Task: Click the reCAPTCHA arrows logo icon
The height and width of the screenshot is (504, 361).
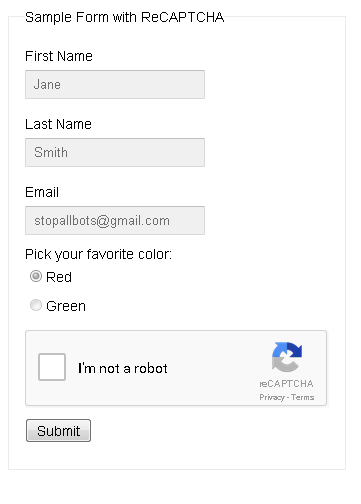Action: pos(287,357)
